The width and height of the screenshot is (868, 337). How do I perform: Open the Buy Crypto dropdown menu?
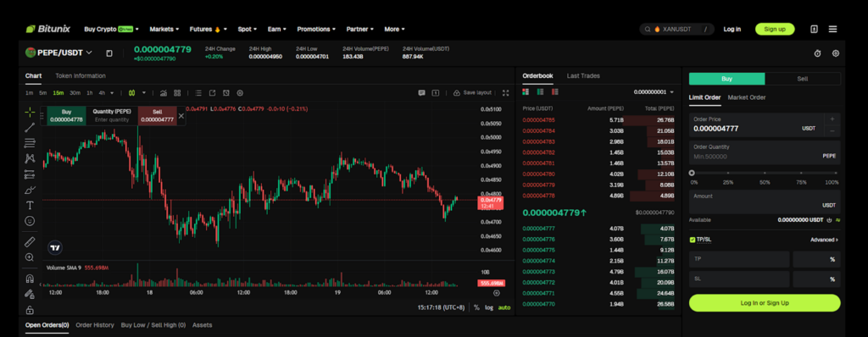pos(111,29)
